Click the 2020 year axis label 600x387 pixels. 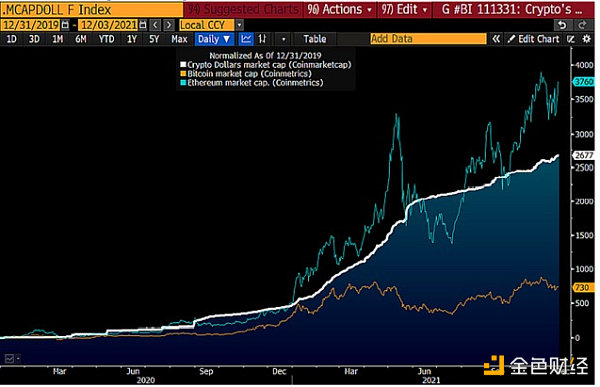(146, 380)
